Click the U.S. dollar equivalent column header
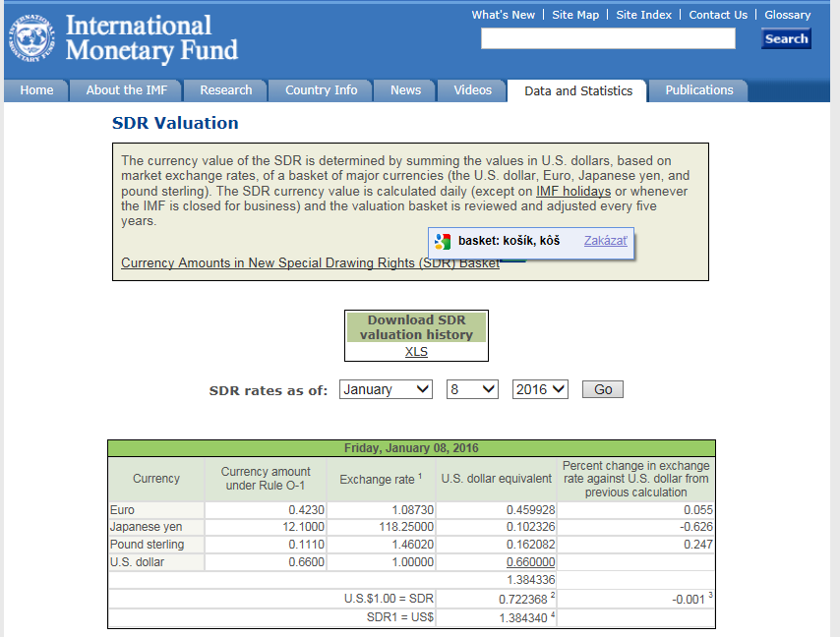Viewport: 840px width, 637px height. coord(496,479)
